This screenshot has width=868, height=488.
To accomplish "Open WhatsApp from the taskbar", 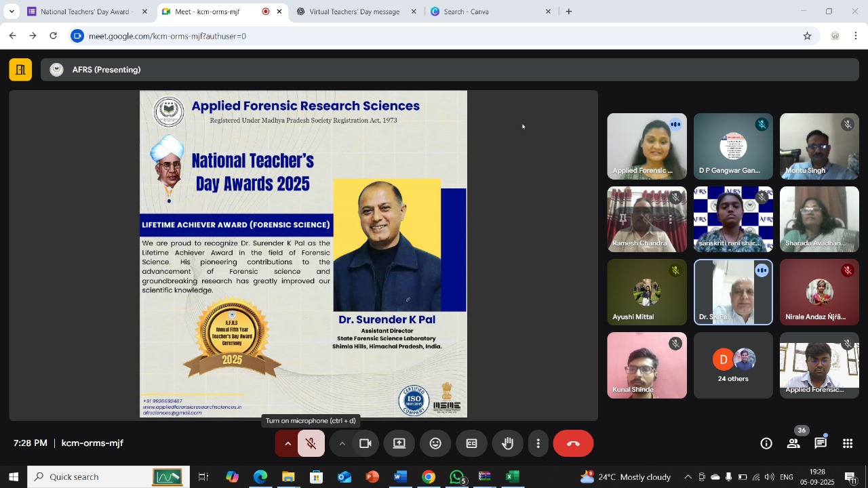I will pos(457,477).
